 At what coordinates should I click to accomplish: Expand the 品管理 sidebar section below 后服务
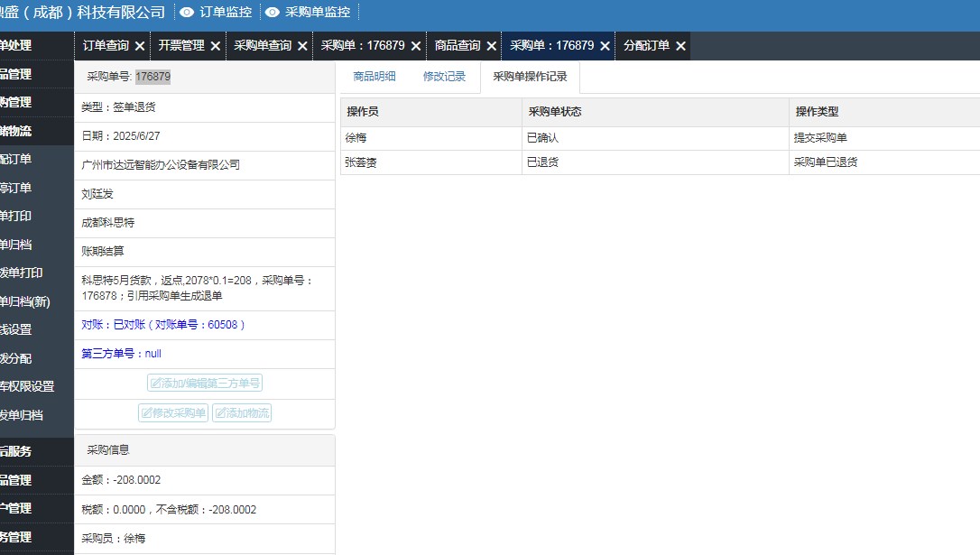[37, 481]
